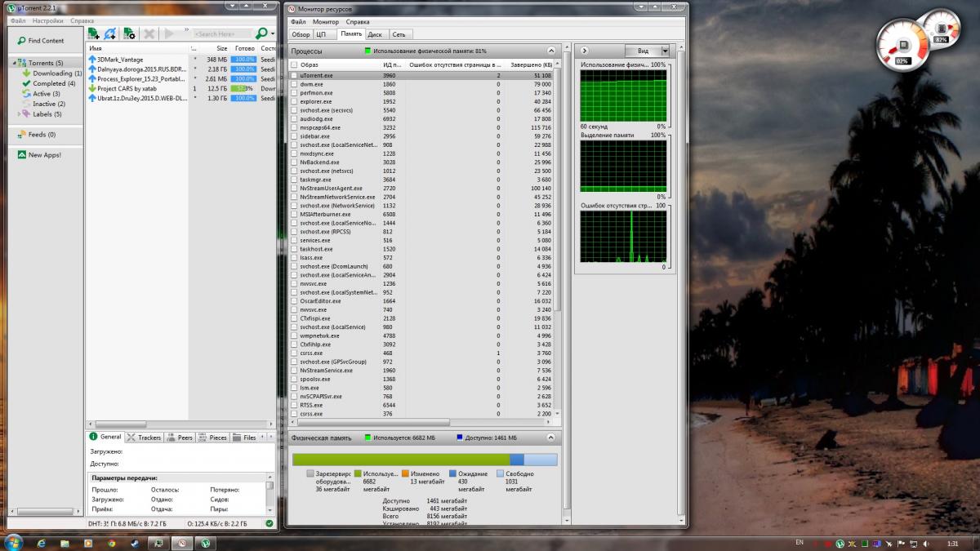Open uTorrent Настройки menu
Viewport: 980px width, 551px height.
(x=48, y=20)
